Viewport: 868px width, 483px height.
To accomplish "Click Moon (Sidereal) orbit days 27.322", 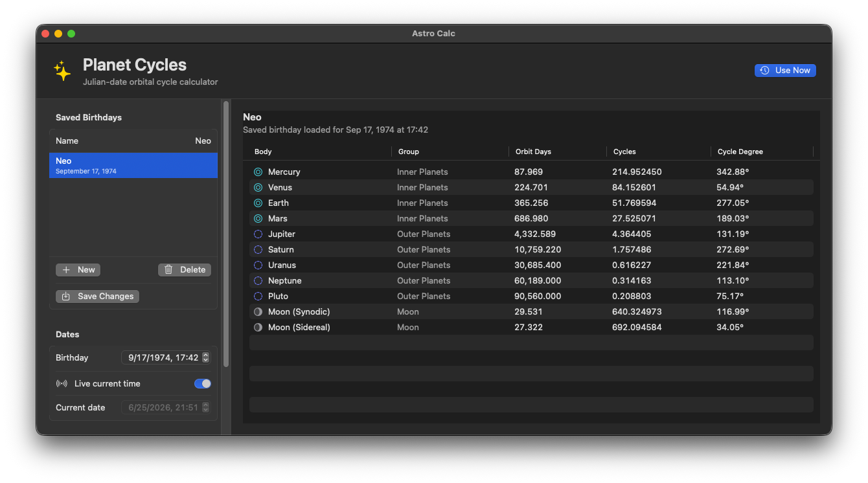I will click(x=529, y=328).
